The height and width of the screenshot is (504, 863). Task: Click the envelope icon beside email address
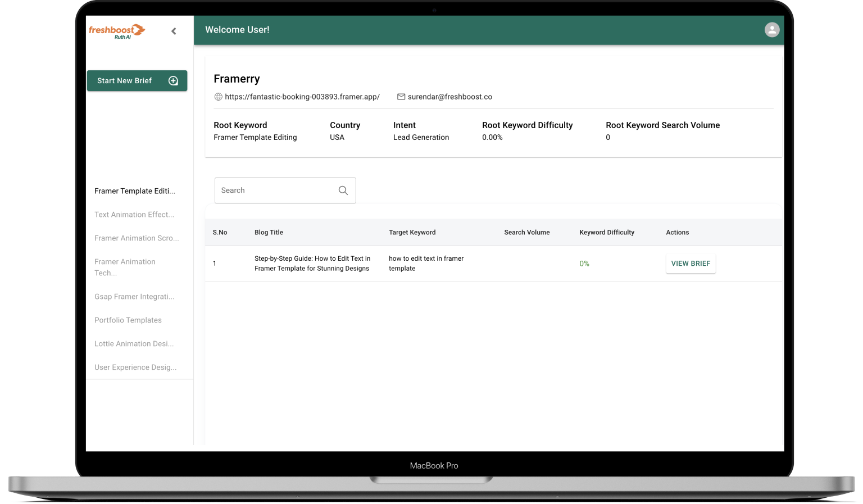click(401, 97)
